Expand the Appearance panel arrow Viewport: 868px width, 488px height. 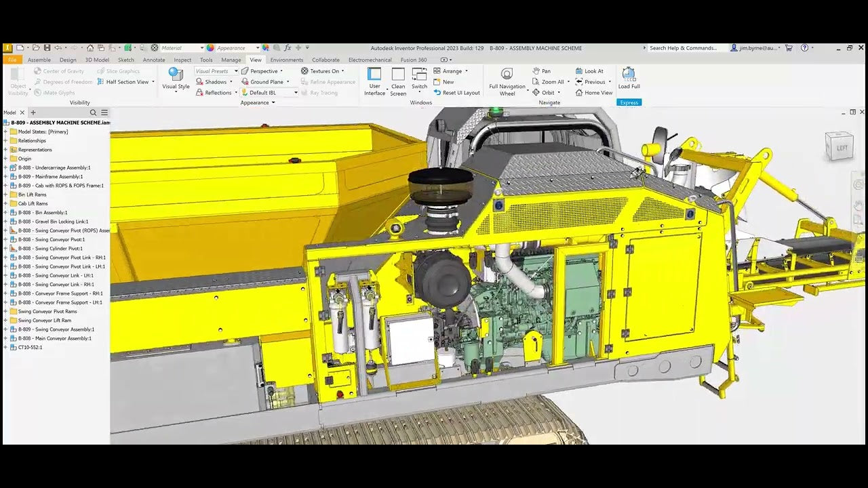(x=273, y=102)
